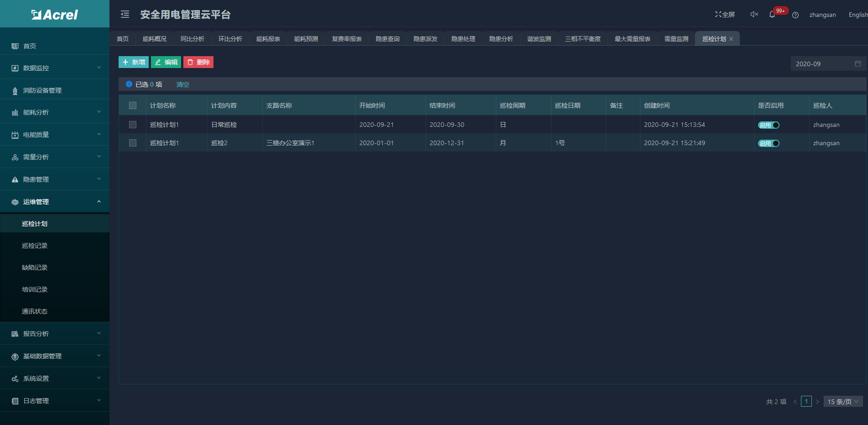868x425 pixels.
Task: Open the 15 条/页 page size dropdown
Action: (842, 402)
